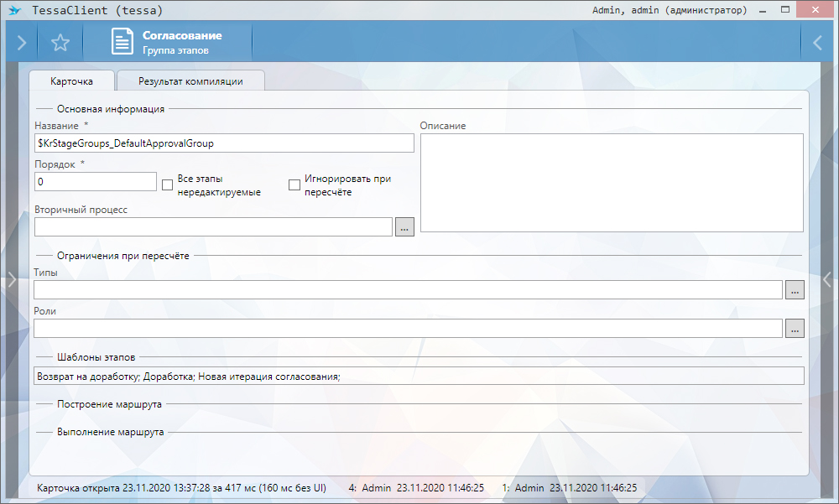Toggle the 'Игнорировать при пересчёте' checkbox
839x504 pixels.
point(294,184)
